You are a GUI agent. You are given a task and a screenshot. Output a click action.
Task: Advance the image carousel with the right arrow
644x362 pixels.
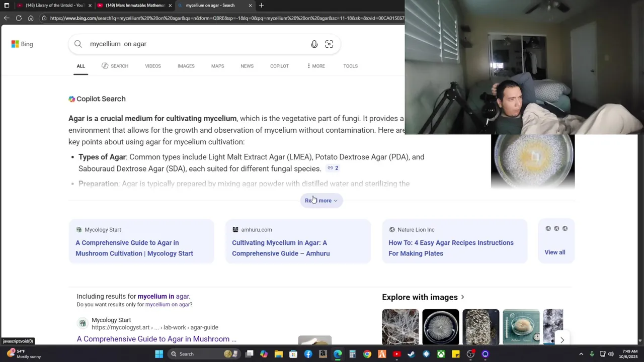(x=562, y=340)
